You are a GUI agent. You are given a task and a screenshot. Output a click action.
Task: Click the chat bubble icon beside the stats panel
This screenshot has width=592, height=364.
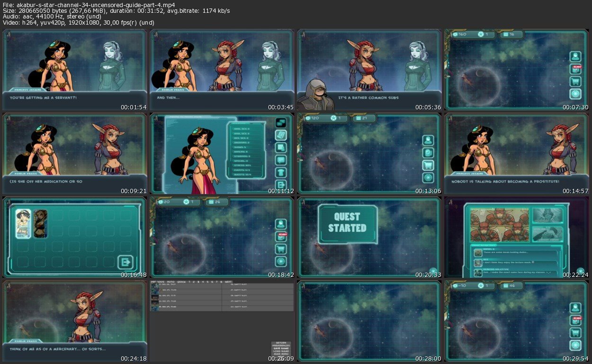281,160
